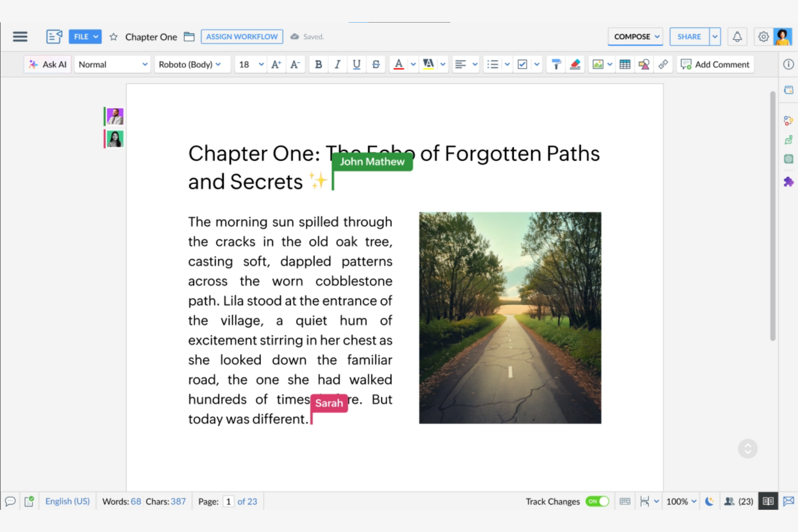
Task: Click the Clear Formatting eraser icon
Action: (575, 64)
